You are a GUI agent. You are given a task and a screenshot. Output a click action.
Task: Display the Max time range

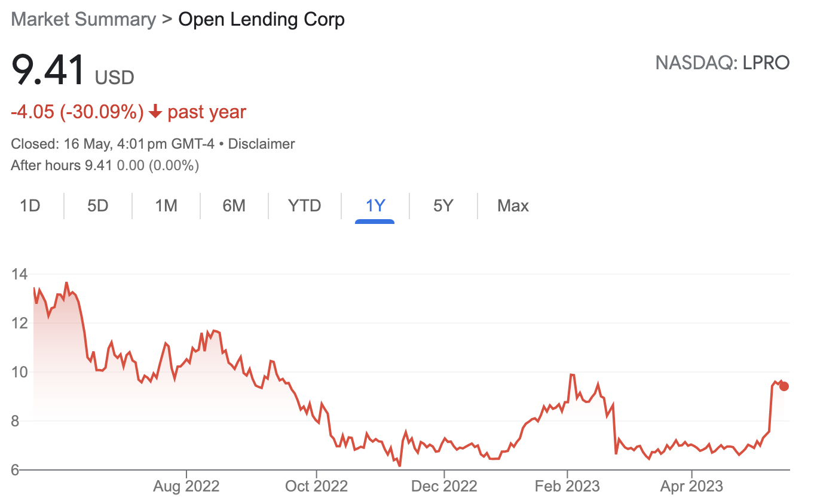click(513, 206)
